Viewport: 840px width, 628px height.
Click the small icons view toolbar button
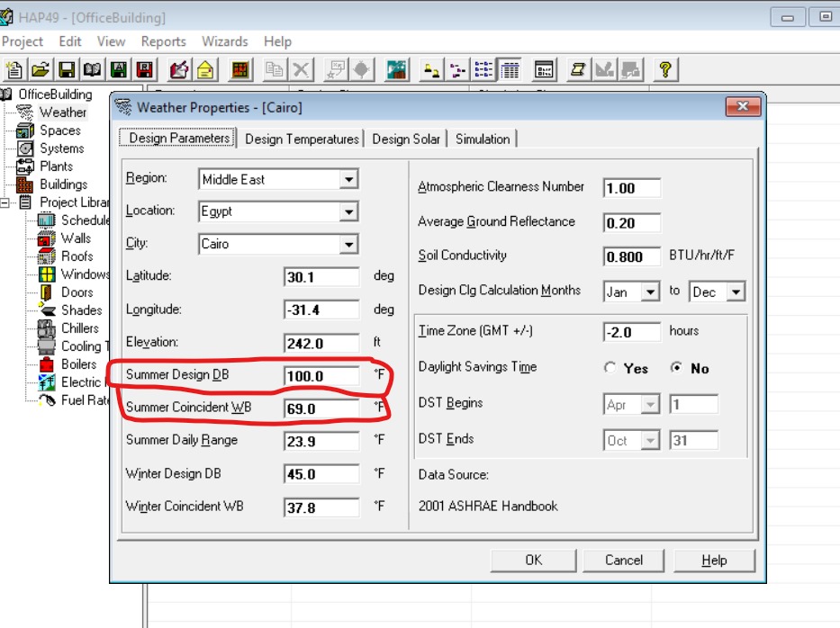457,69
